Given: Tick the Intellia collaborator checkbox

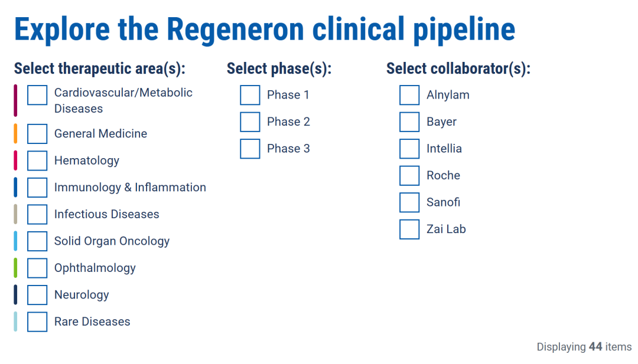Looking at the screenshot, I should click(409, 149).
